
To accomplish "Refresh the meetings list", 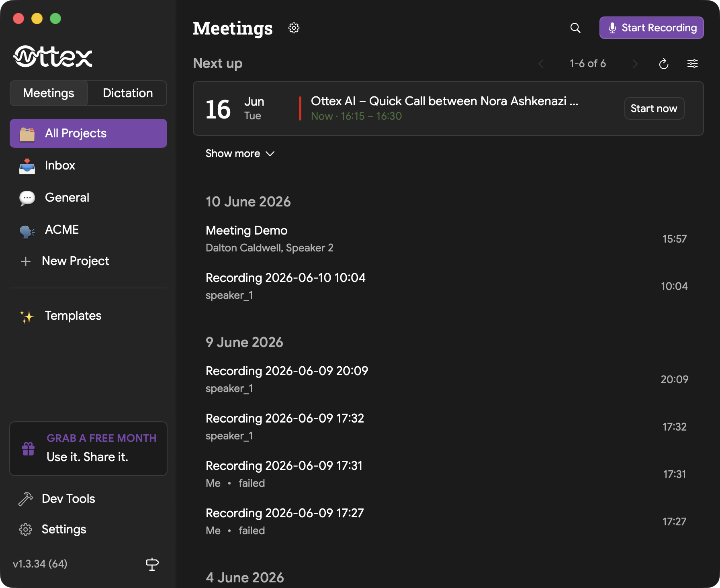I will coord(664,64).
